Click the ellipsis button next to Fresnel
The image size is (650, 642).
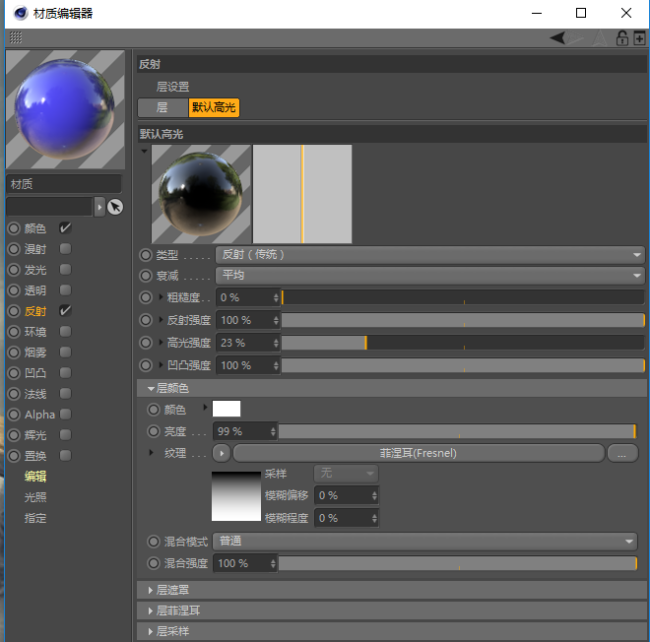[x=622, y=453]
